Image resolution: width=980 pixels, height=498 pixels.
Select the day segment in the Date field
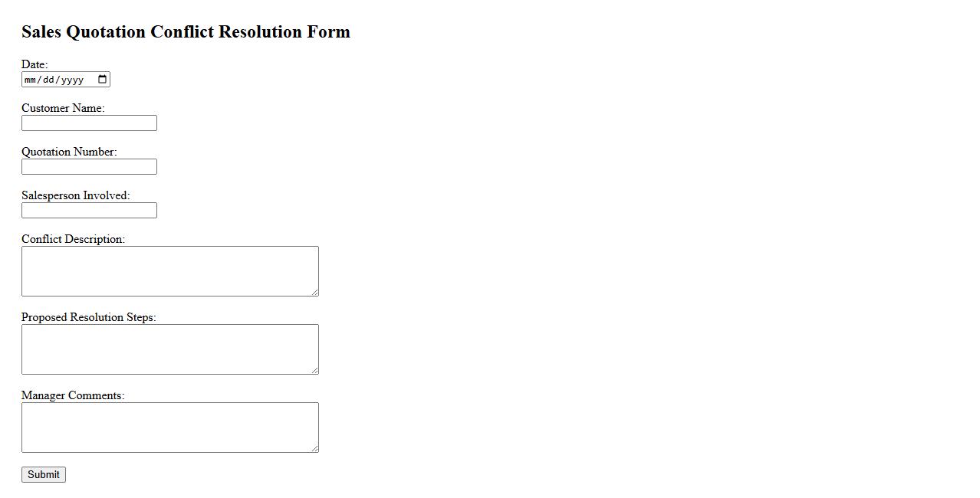[x=48, y=80]
